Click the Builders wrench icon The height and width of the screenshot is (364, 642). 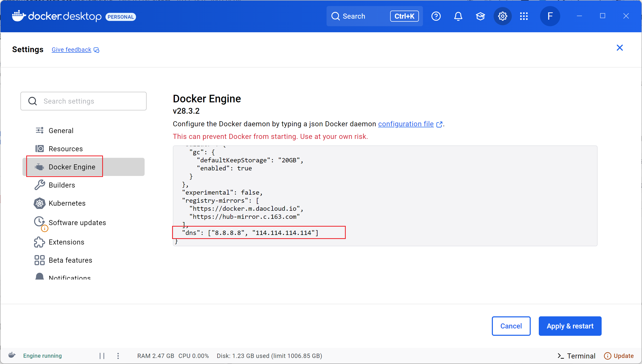pos(40,185)
